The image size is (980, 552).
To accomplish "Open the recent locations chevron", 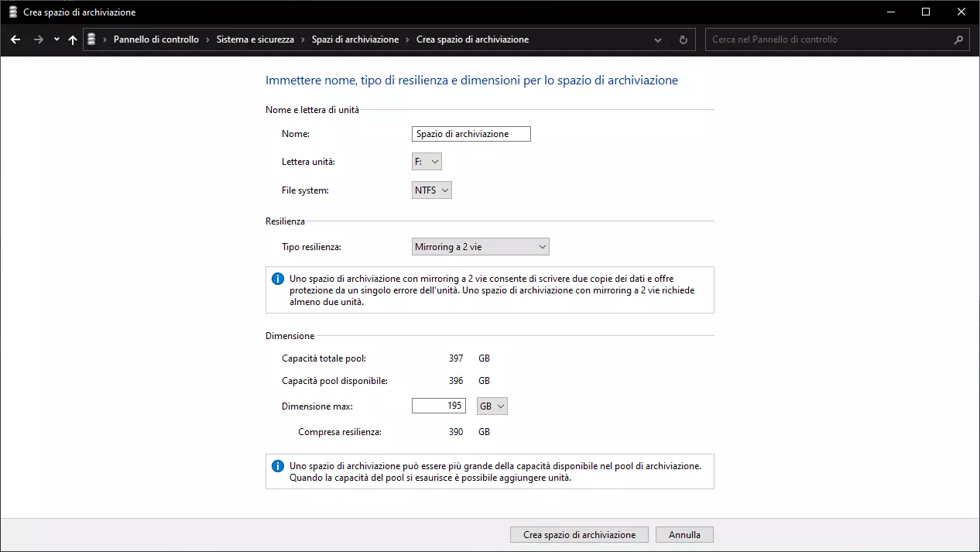I will (x=57, y=39).
